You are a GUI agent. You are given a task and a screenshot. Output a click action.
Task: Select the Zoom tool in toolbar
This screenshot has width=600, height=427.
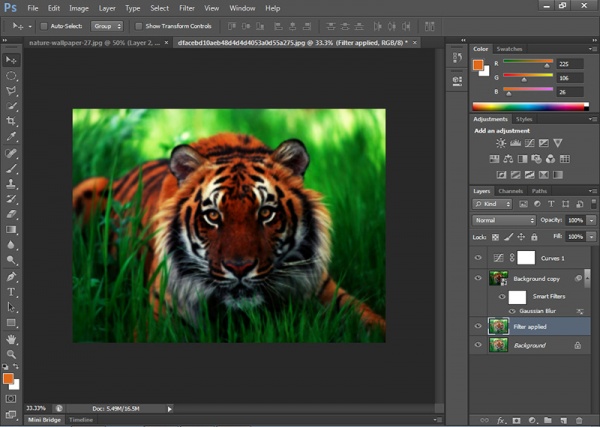12,354
